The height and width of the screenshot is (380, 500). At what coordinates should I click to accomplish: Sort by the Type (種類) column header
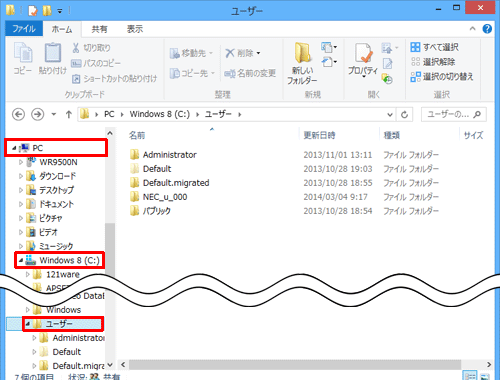pos(392,135)
